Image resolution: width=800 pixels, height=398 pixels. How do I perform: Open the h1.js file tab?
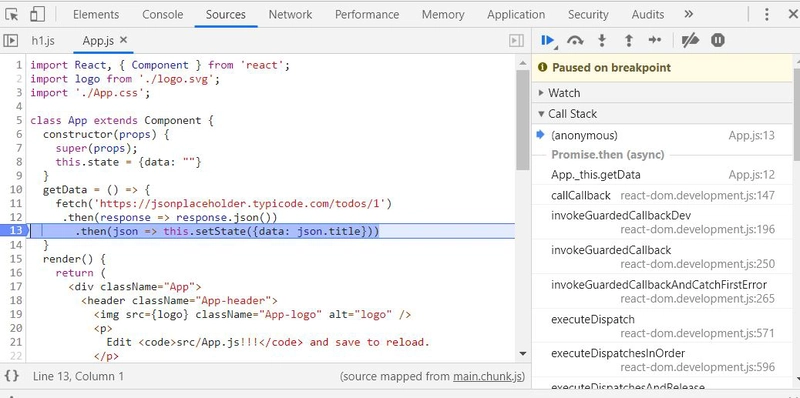tap(43, 41)
